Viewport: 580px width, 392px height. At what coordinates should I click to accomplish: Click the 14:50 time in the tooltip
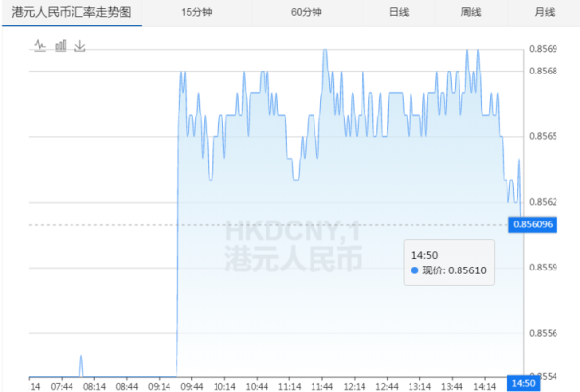(x=424, y=255)
